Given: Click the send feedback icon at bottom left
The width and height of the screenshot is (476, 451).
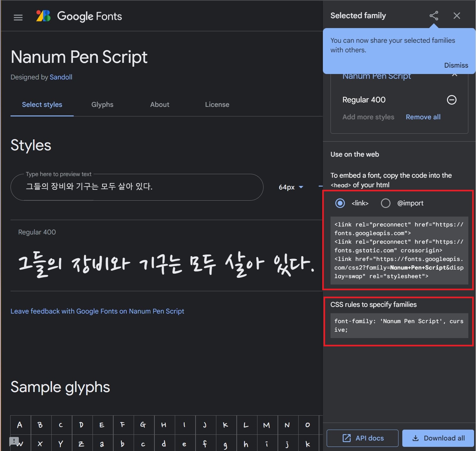Looking at the screenshot, I should click(x=14, y=441).
